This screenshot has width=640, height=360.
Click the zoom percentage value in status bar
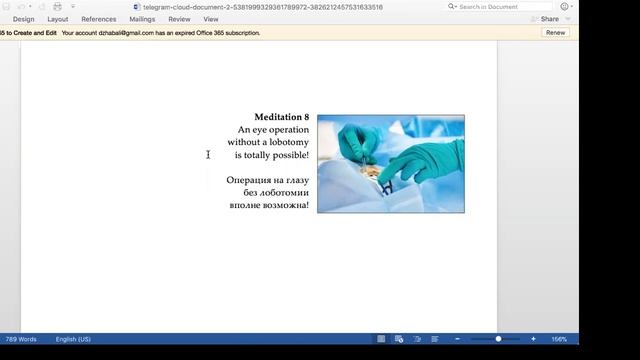tap(559, 339)
